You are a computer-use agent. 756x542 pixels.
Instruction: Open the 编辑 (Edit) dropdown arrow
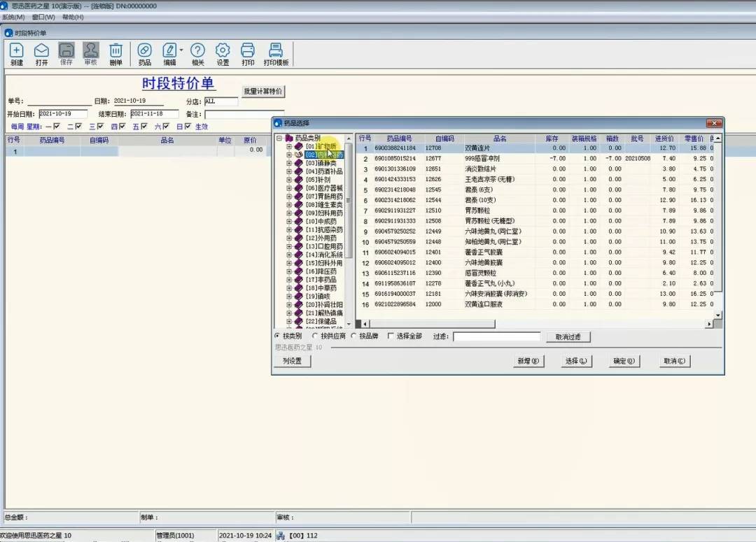[181, 50]
